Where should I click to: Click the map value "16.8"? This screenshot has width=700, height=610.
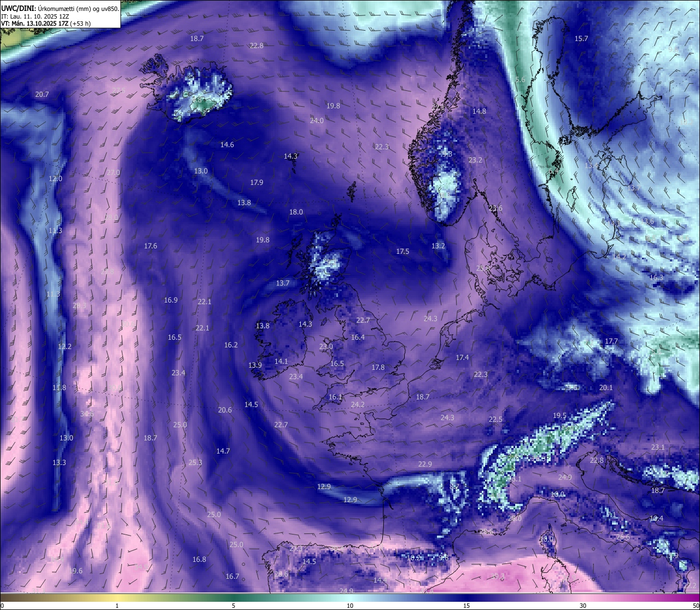199,560
